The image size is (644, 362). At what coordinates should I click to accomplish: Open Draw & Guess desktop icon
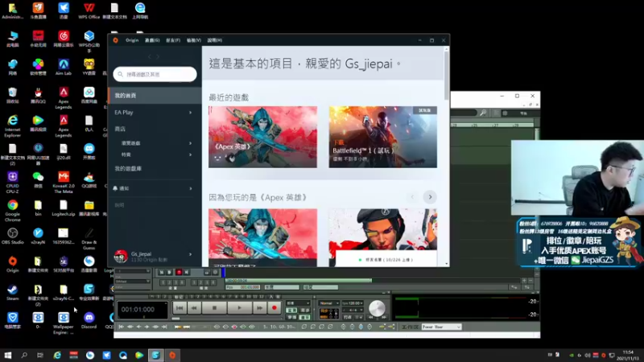pyautogui.click(x=89, y=238)
